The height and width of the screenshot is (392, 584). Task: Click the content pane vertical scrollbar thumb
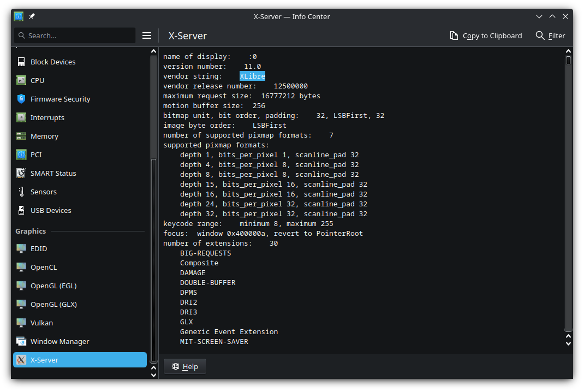(568, 60)
